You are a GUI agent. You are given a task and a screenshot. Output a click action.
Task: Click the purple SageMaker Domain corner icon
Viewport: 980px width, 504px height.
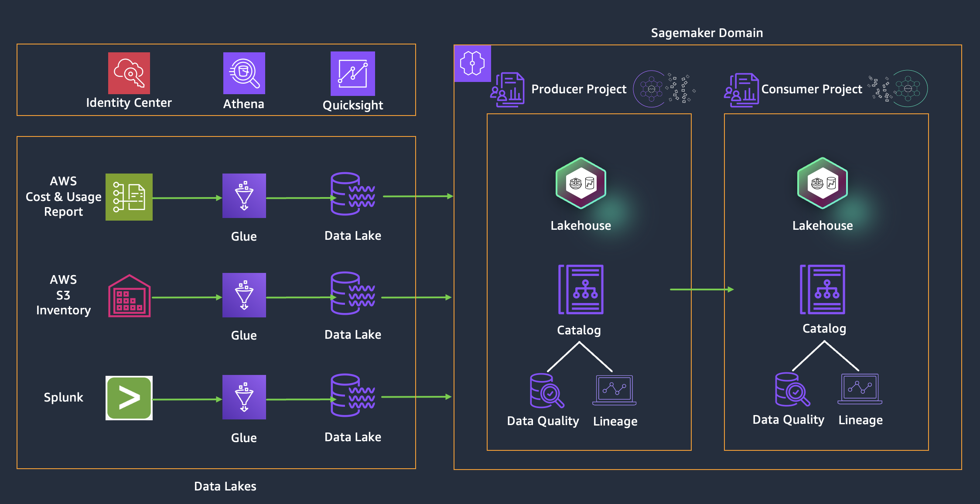click(x=472, y=64)
